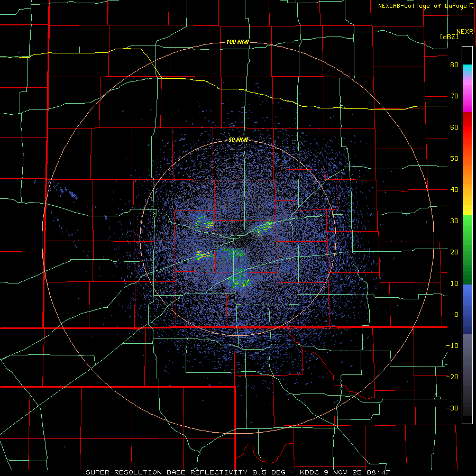Click the -10 dBZ value on the scale
The image size is (476, 476).
click(452, 346)
